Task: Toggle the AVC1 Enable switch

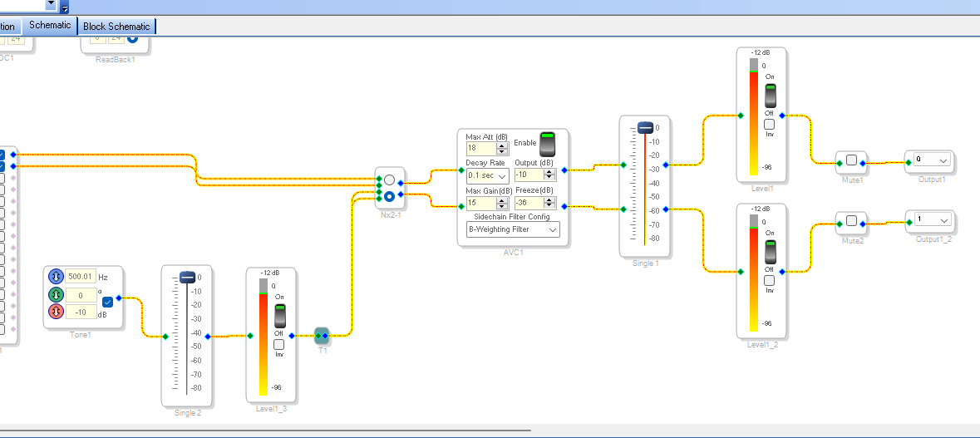Action: [x=548, y=145]
